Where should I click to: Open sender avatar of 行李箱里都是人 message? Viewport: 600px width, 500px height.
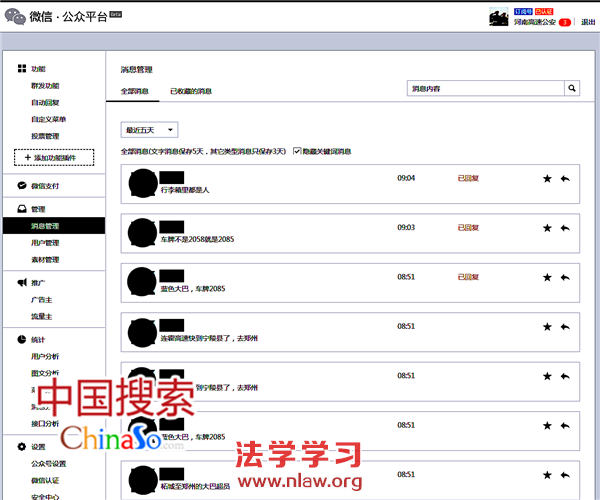point(143,183)
